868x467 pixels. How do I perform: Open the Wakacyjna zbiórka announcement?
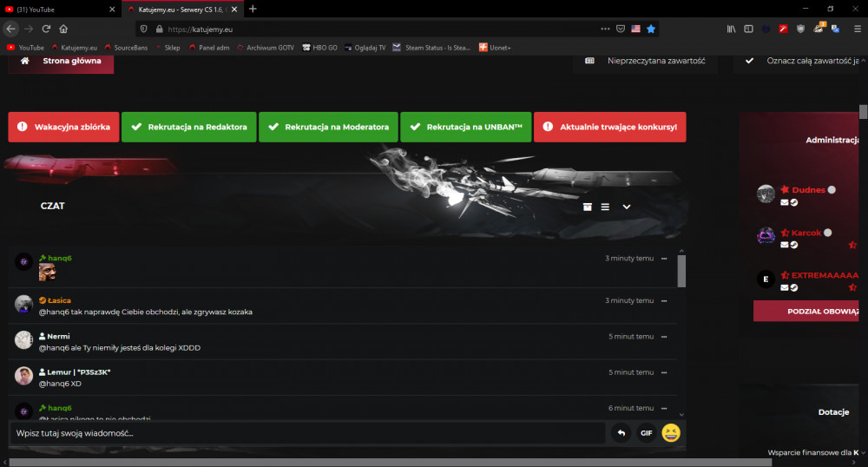tap(63, 127)
